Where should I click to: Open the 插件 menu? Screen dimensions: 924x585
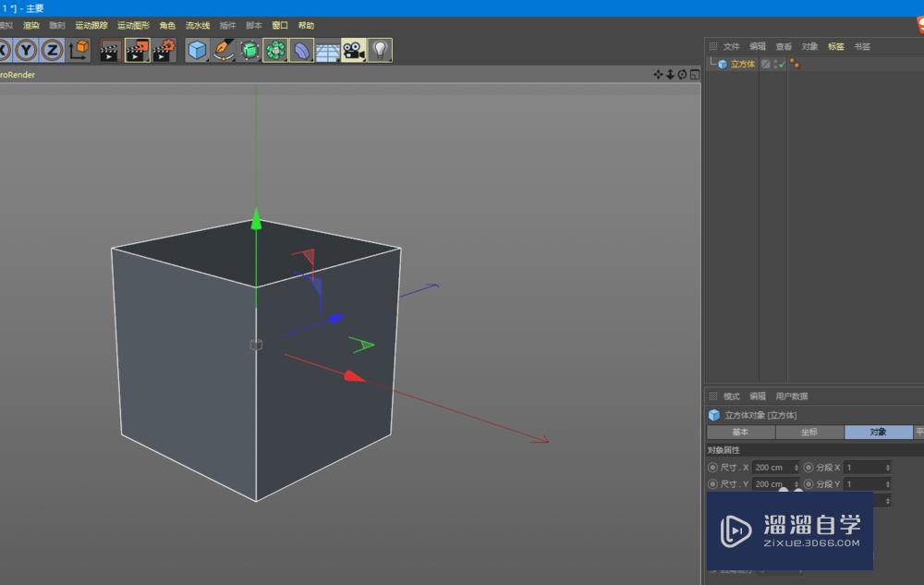click(227, 25)
